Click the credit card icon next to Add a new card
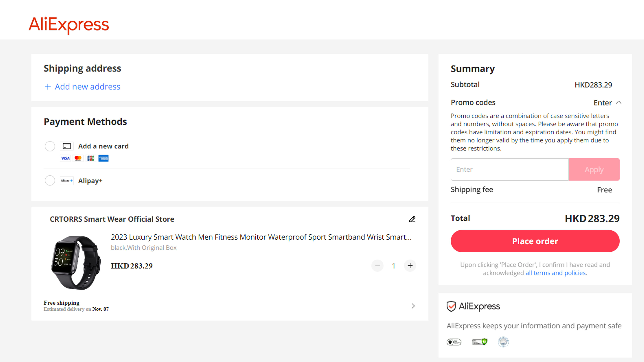Screen dimensions: 644x362 click(67, 146)
